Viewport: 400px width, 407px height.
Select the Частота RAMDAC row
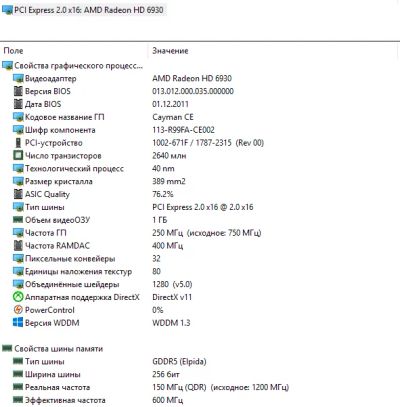coord(200,246)
